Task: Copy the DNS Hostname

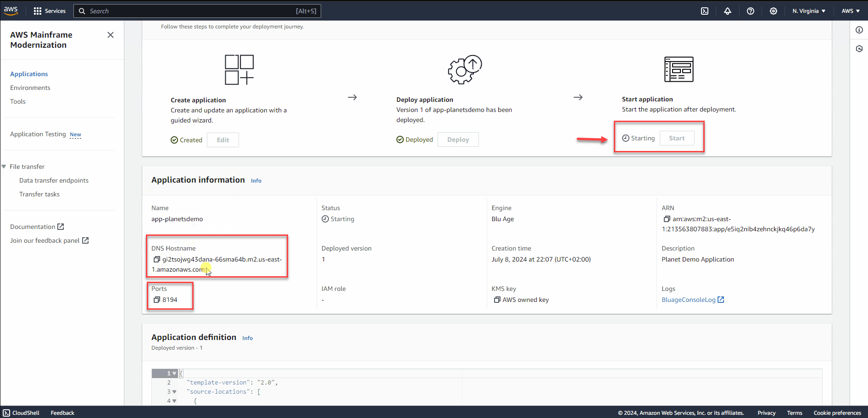Action: 156,260
